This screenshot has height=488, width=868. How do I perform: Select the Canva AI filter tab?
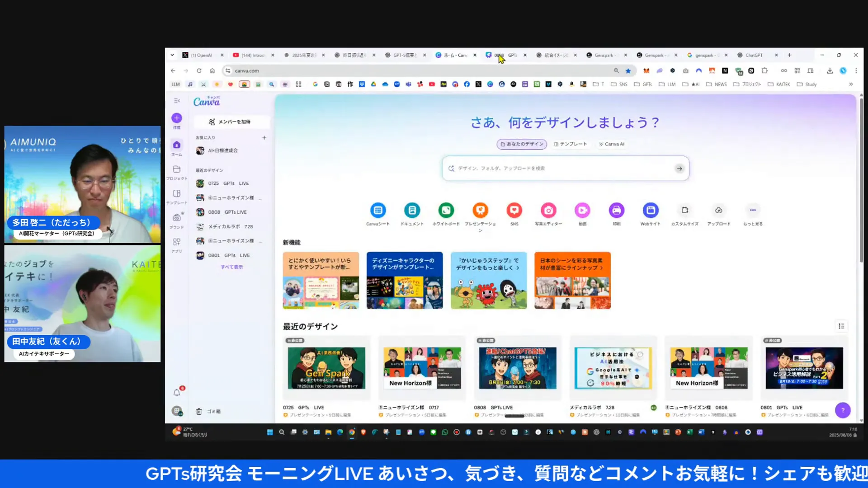coord(612,144)
